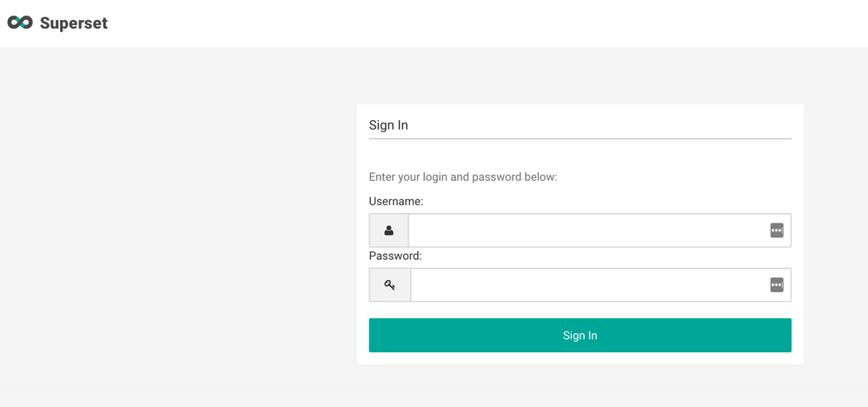Click the Superset infinity logo icon

pyautogui.click(x=19, y=23)
